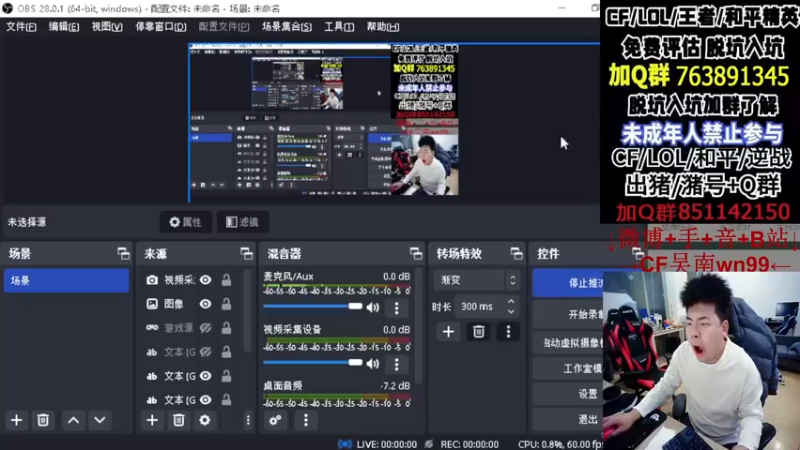Select the 场景 item in scenes list
This screenshot has height=450, width=800.
point(66,281)
